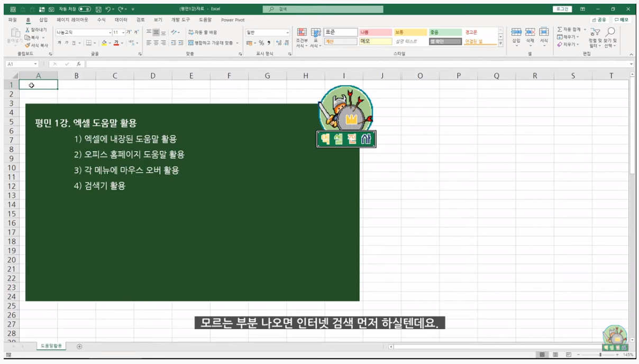Viewport: 639px width, 364px height.
Task: Open the Insert (삽입) ribbon tab
Action: [43, 20]
